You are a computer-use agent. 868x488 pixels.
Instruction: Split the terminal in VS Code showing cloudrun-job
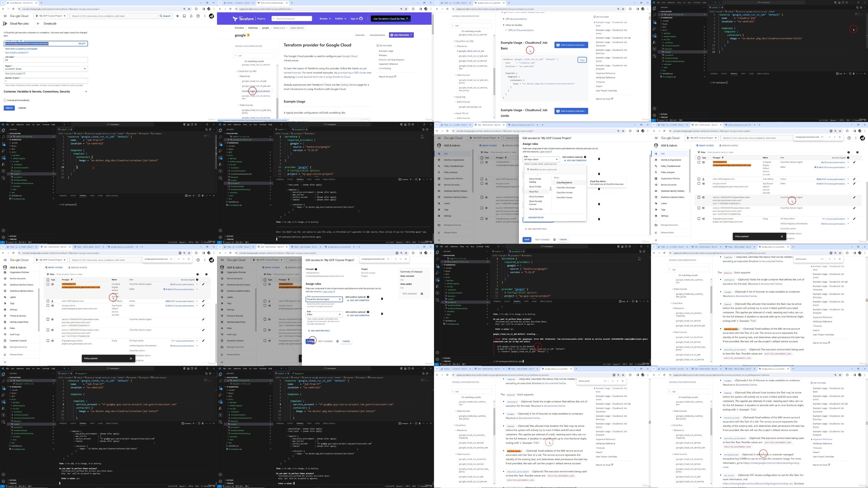point(850,74)
